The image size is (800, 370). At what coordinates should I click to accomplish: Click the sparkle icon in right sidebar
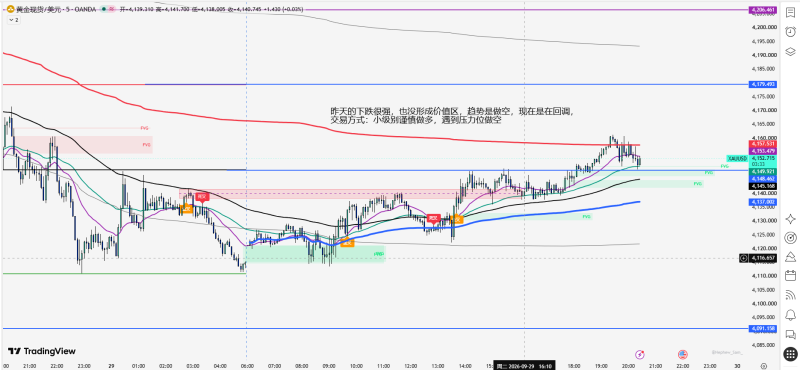click(790, 219)
